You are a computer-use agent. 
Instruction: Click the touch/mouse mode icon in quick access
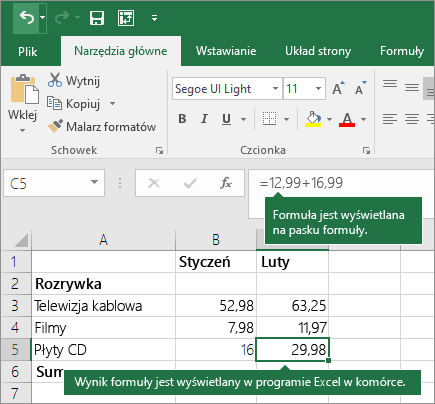126,17
